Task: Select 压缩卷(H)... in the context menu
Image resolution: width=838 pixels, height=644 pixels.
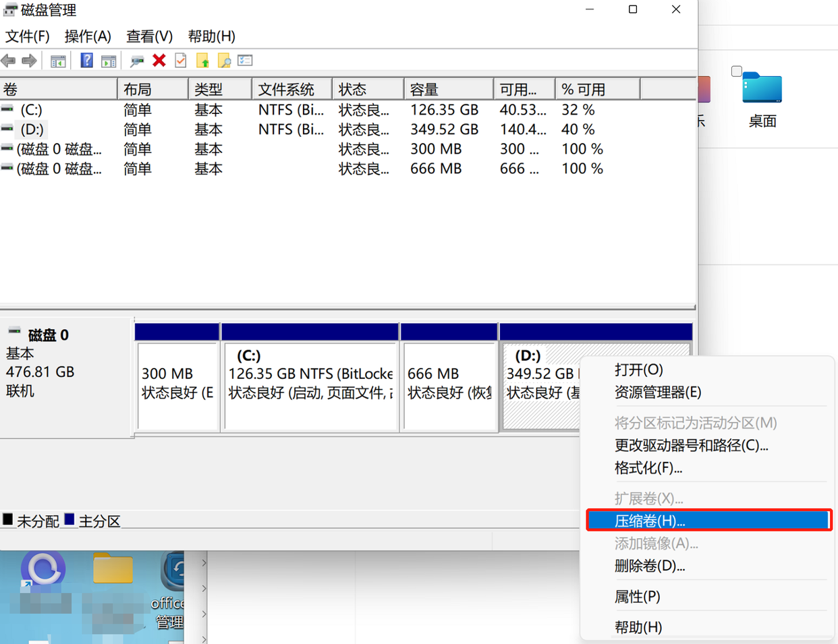Action: [x=708, y=521]
